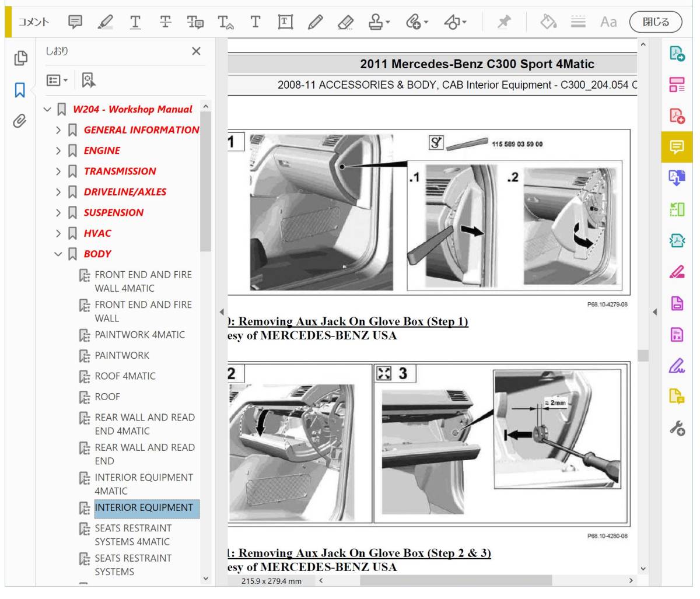700x599 pixels.
Task: Toggle the bookmarks navigation panel
Action: (x=20, y=90)
